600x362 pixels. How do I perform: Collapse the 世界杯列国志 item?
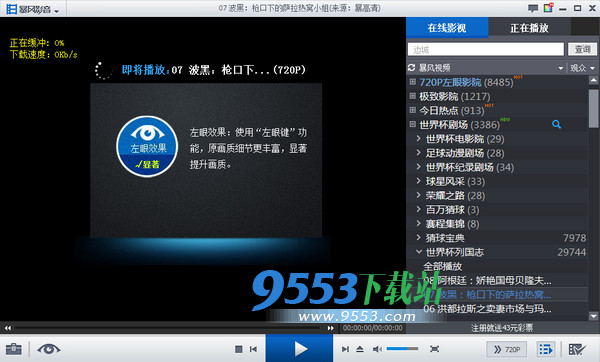tap(419, 252)
